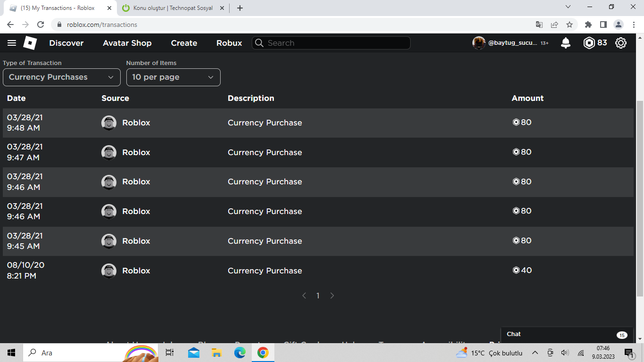
Task: Open the Mail app from the taskbar
Action: 193,353
